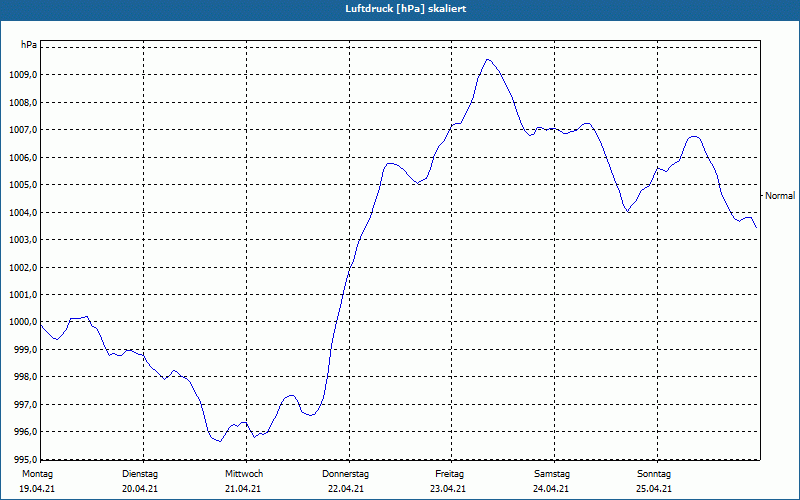The height and width of the screenshot is (500, 800).
Task: Click the 'Sonntag' day label
Action: (x=654, y=474)
